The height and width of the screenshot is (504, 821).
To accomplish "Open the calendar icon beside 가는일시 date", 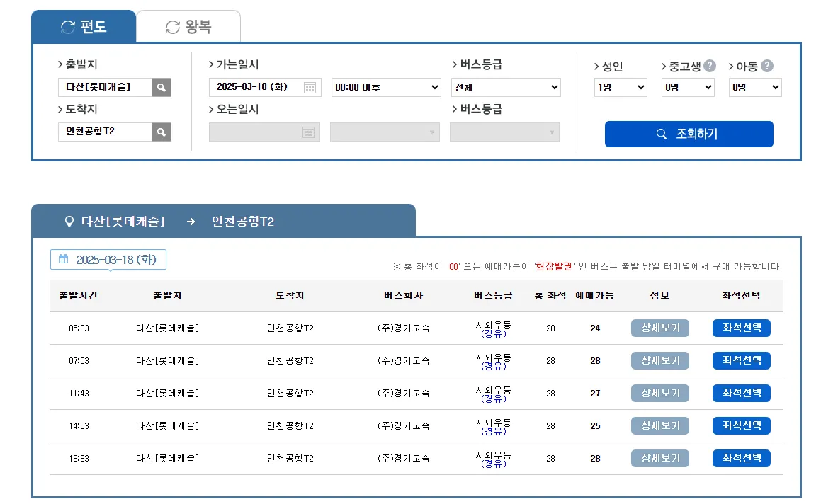I will click(x=311, y=87).
